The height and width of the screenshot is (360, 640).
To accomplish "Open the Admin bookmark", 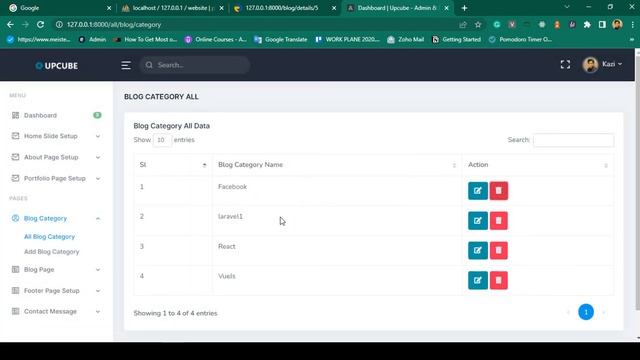I will (x=92, y=40).
